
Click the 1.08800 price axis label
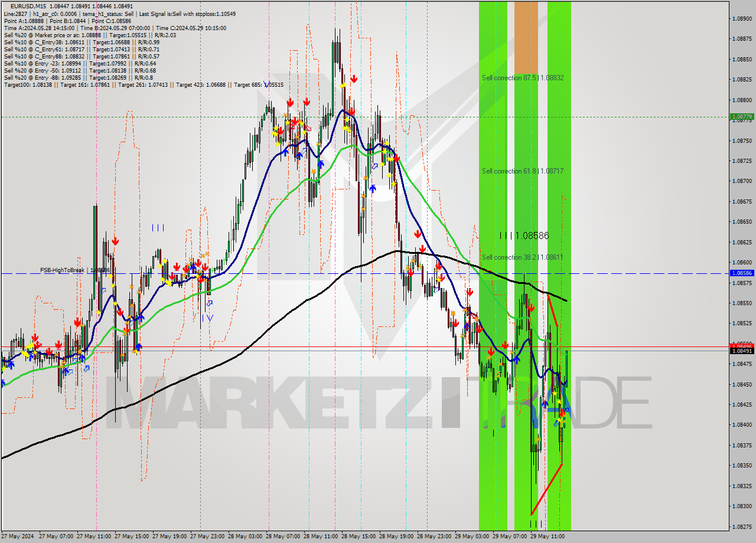coord(742,100)
